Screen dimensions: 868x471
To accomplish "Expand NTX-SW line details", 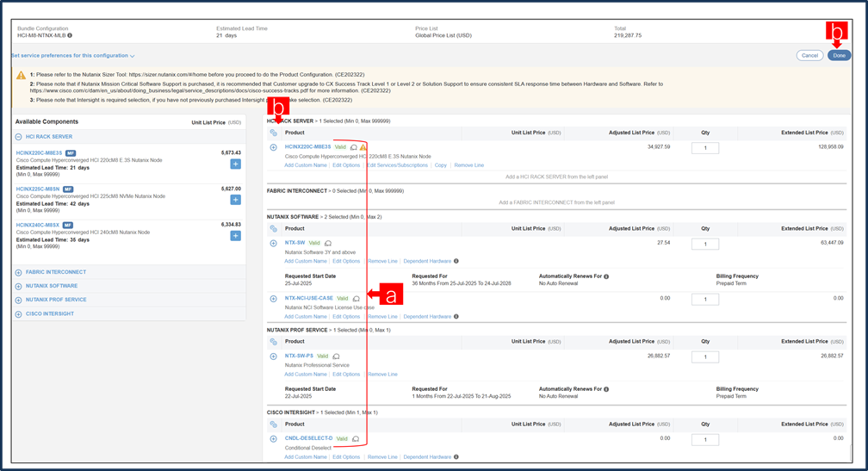I will click(274, 243).
